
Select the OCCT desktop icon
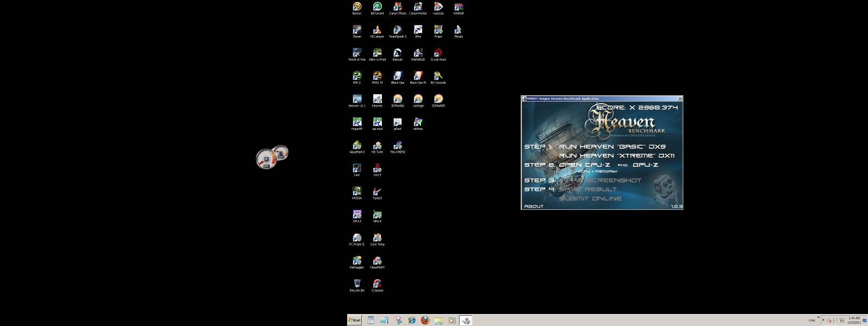(377, 170)
